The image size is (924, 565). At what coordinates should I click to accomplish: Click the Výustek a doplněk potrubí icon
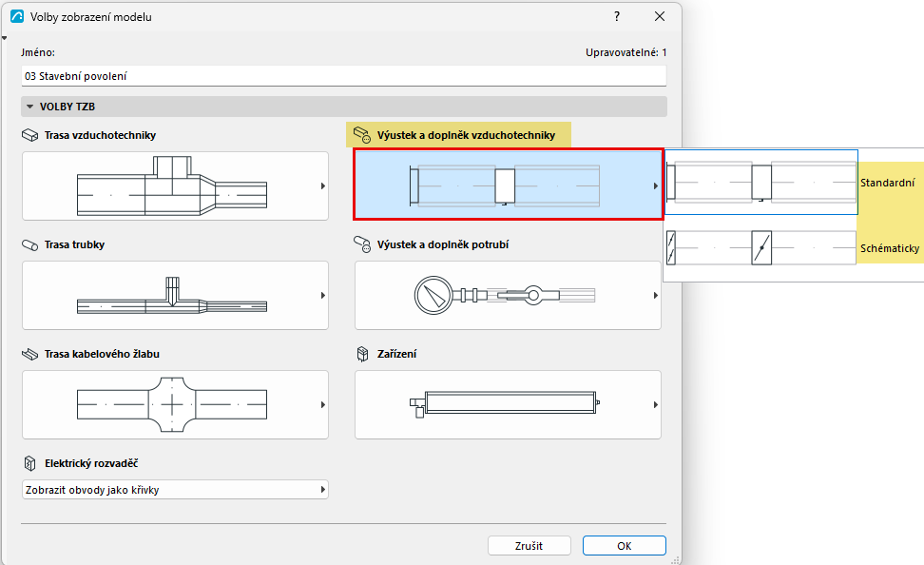362,244
